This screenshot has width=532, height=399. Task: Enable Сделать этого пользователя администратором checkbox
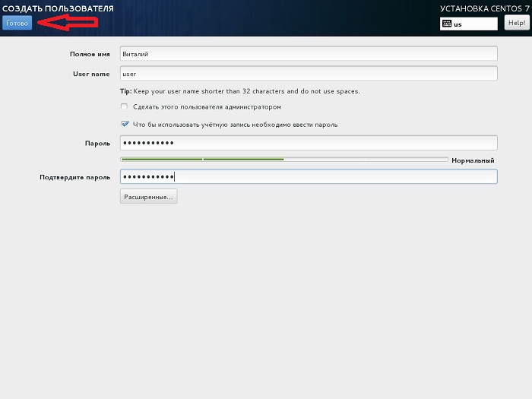[x=124, y=106]
